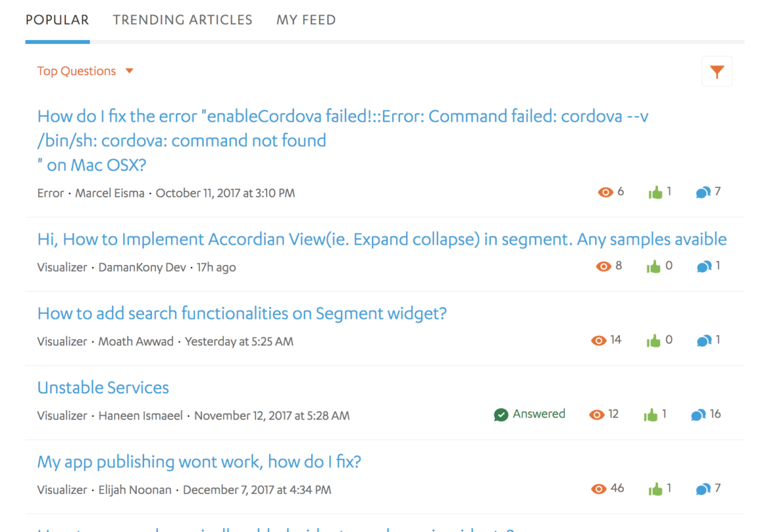Open the enableCordova failed error question
This screenshot has width=766, height=532.
pos(342,117)
